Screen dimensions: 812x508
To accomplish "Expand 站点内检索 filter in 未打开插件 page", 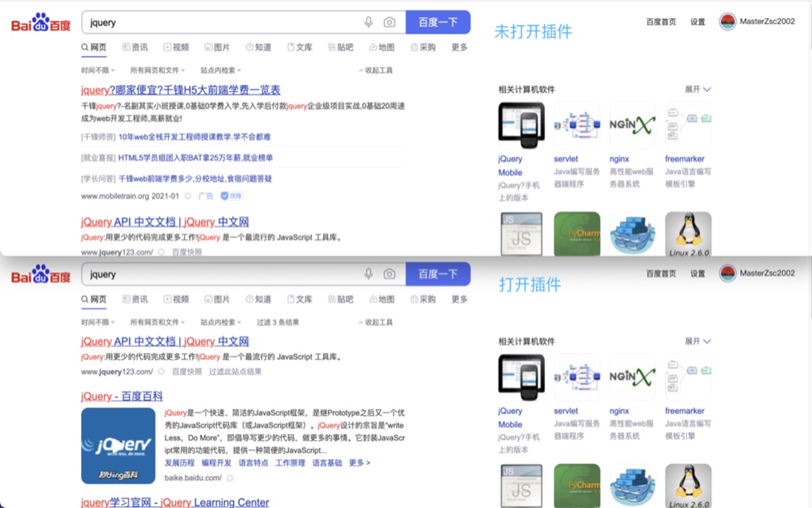I will (x=221, y=70).
